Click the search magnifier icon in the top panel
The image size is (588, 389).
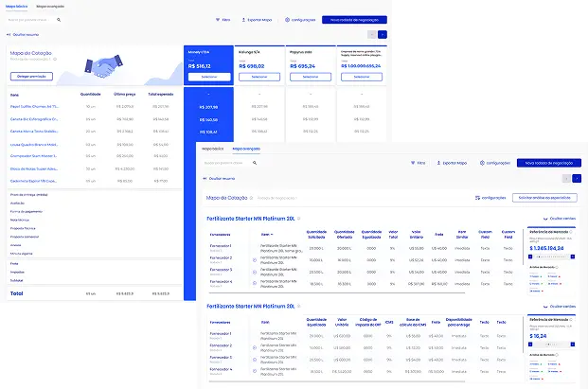click(x=59, y=19)
